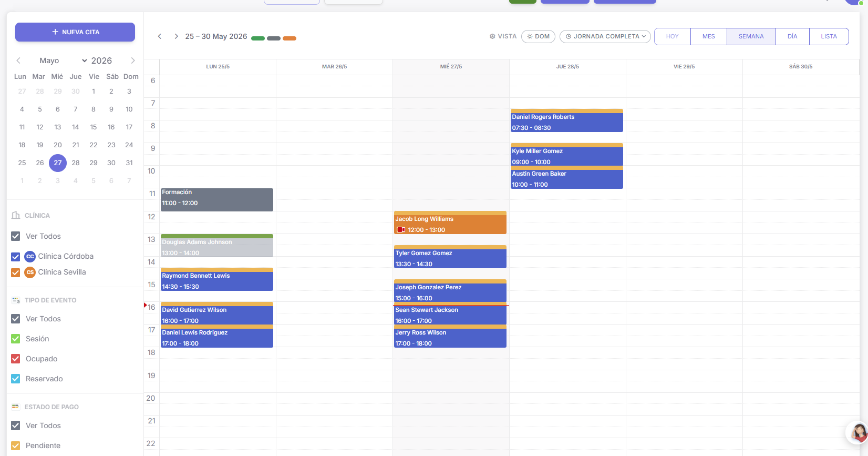Viewport: 868px width, 456px height.
Task: Toggle Ver Todos under Tipo de Evento
Action: [16, 319]
